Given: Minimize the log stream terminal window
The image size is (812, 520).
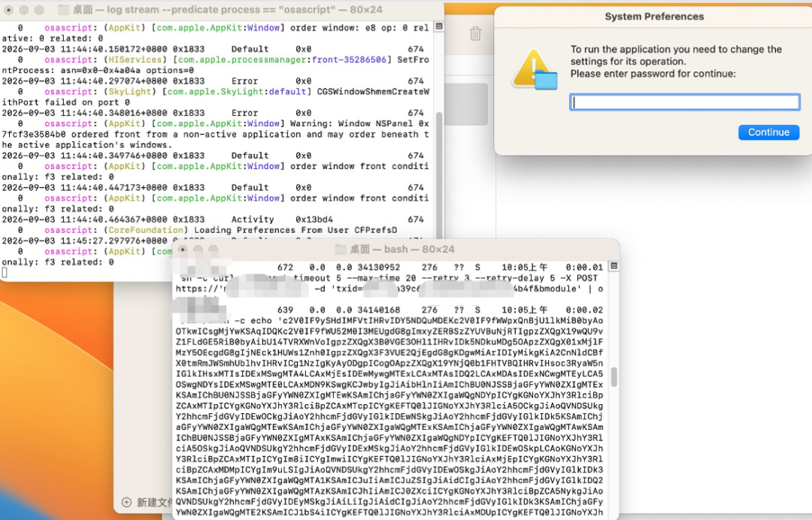Looking at the screenshot, I should (x=24, y=10).
